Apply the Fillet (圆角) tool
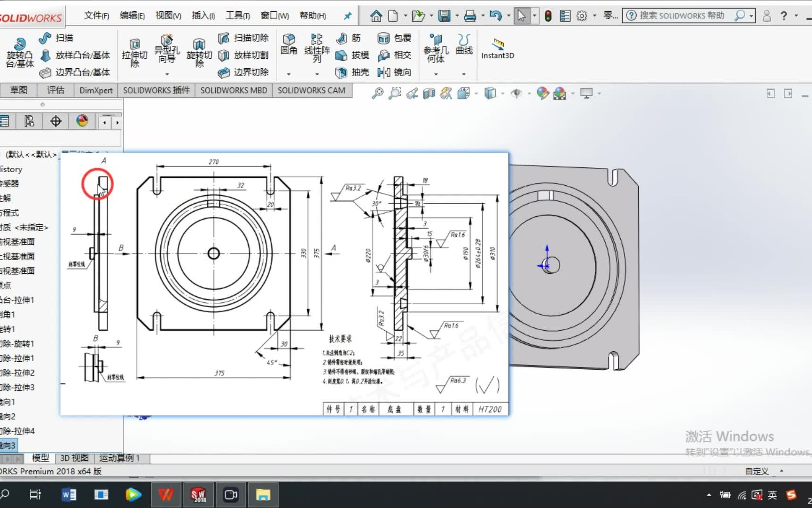 [289, 45]
